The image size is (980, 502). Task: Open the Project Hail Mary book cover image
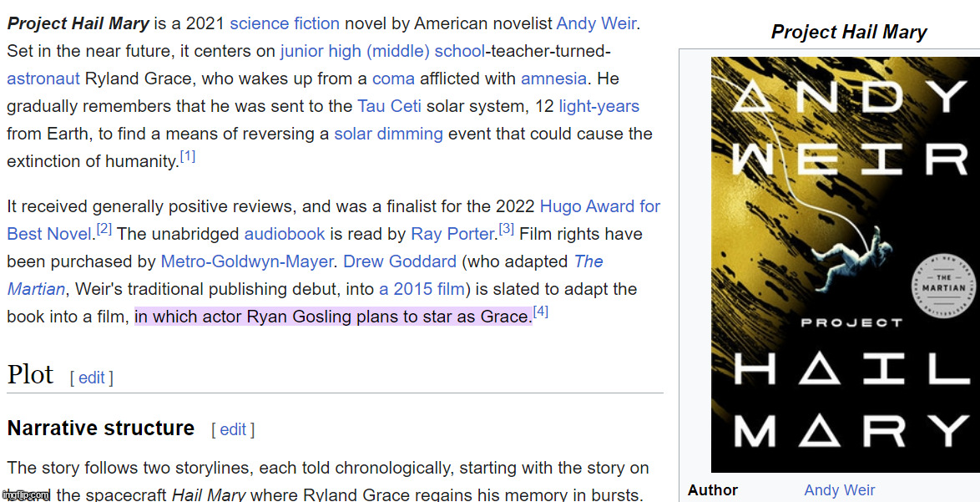click(846, 265)
